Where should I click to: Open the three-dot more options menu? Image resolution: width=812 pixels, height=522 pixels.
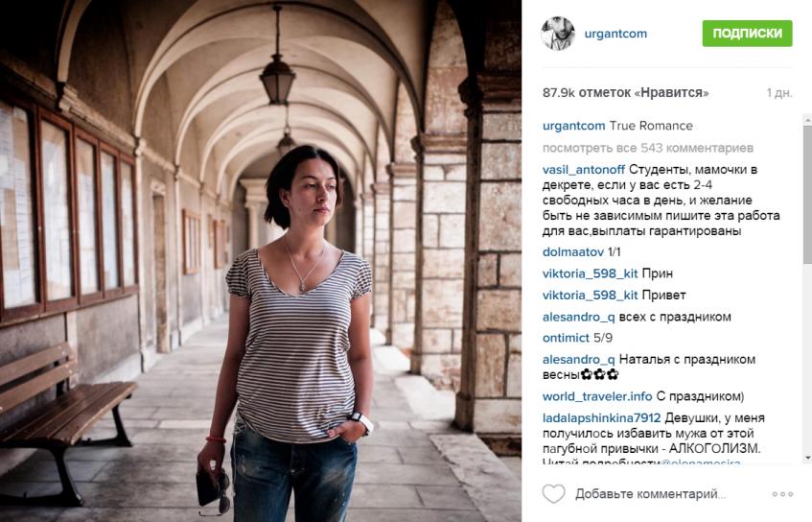(x=782, y=494)
